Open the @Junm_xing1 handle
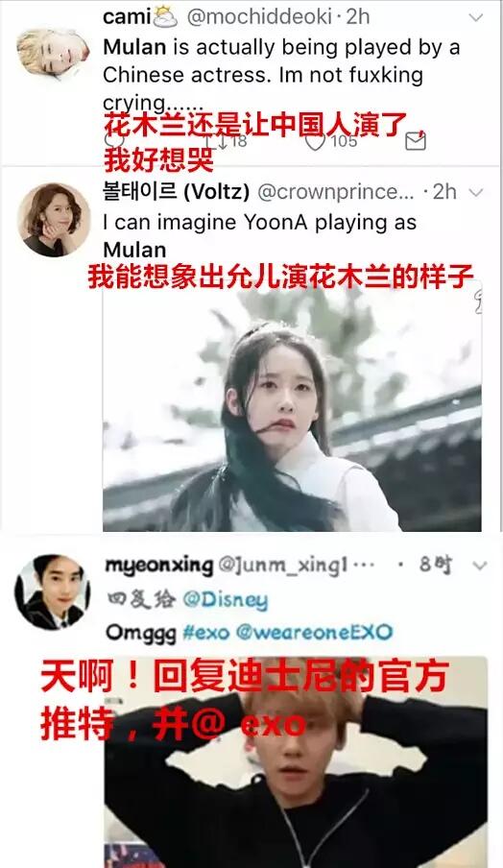The image size is (503, 868). pos(283,566)
